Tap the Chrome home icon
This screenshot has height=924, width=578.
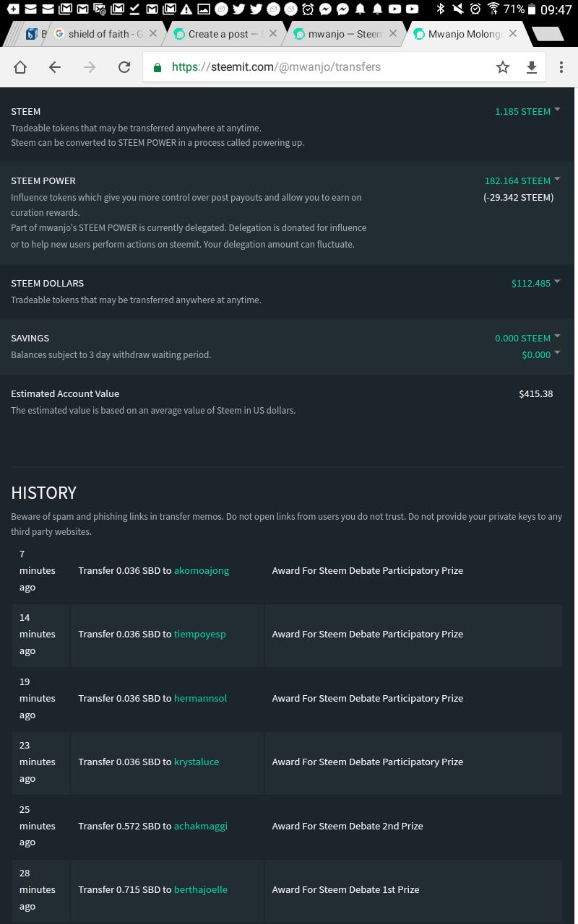pyautogui.click(x=20, y=67)
